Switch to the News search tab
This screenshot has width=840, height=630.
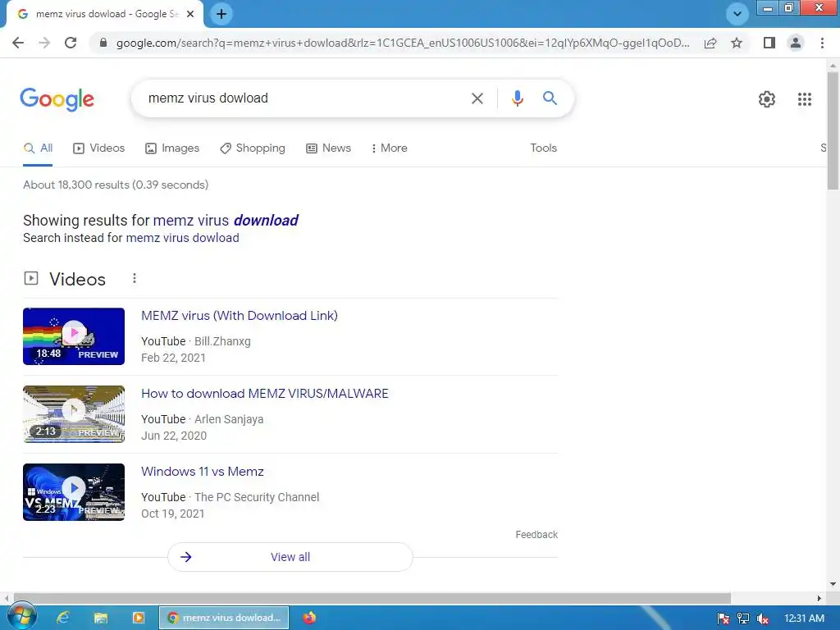(x=328, y=148)
